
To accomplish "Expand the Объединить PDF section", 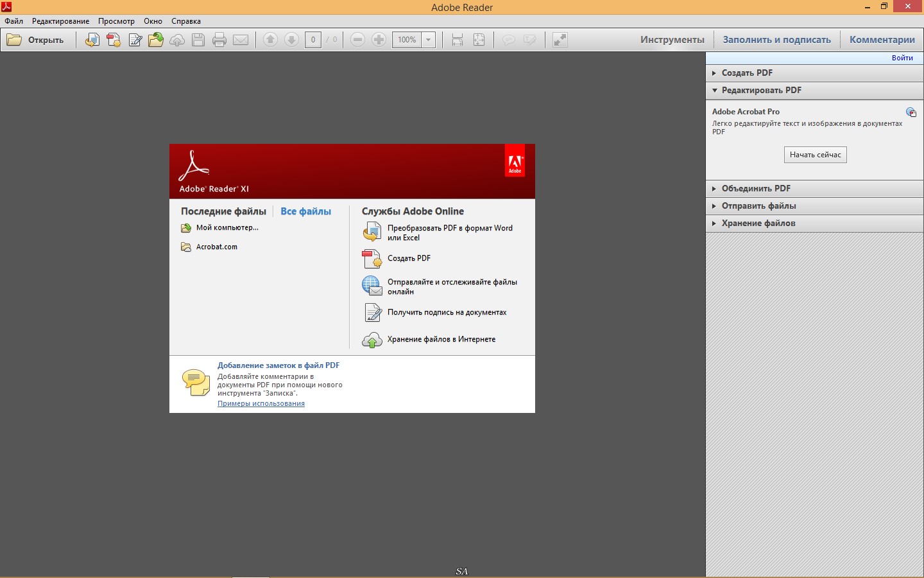I will 814,189.
